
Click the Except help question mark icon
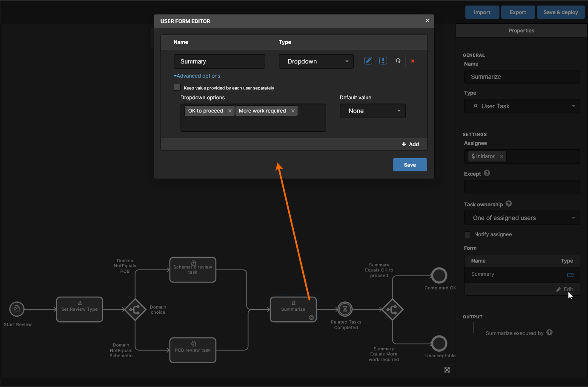487,173
